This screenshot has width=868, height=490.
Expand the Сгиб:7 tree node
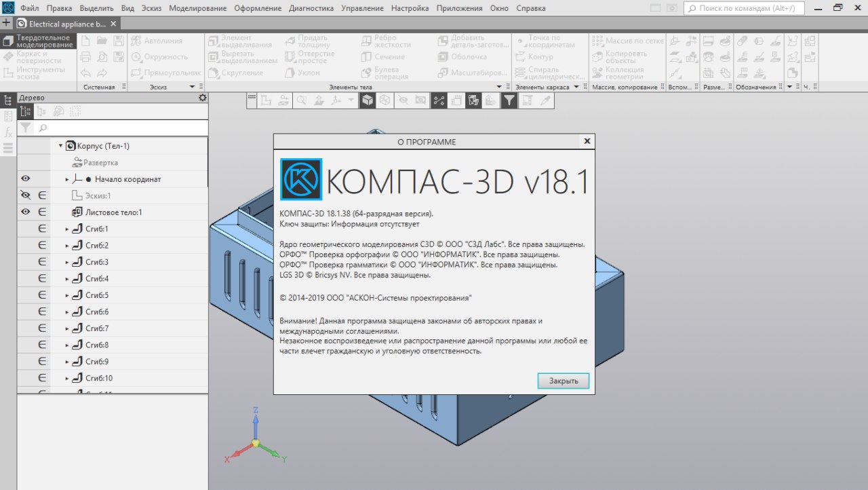67,328
